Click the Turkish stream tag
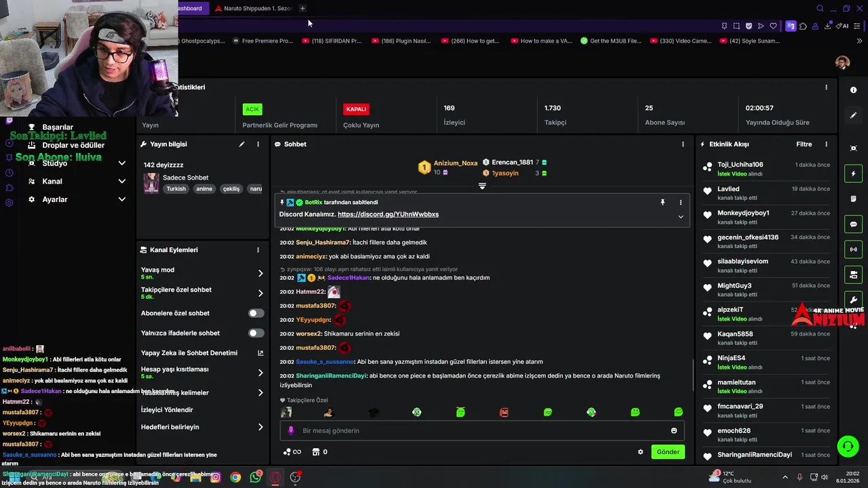Screen dimensions: 868x488 (176, 189)
